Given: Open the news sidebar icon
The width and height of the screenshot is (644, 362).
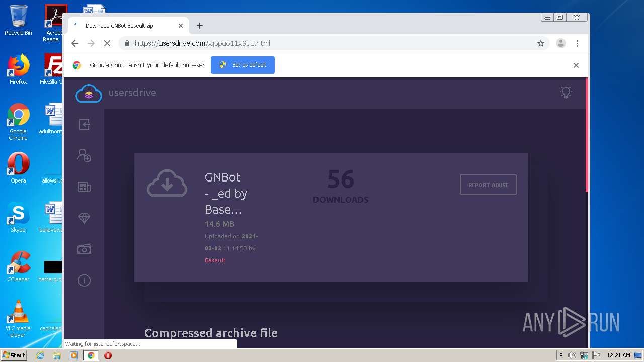Looking at the screenshot, I should pos(84,187).
